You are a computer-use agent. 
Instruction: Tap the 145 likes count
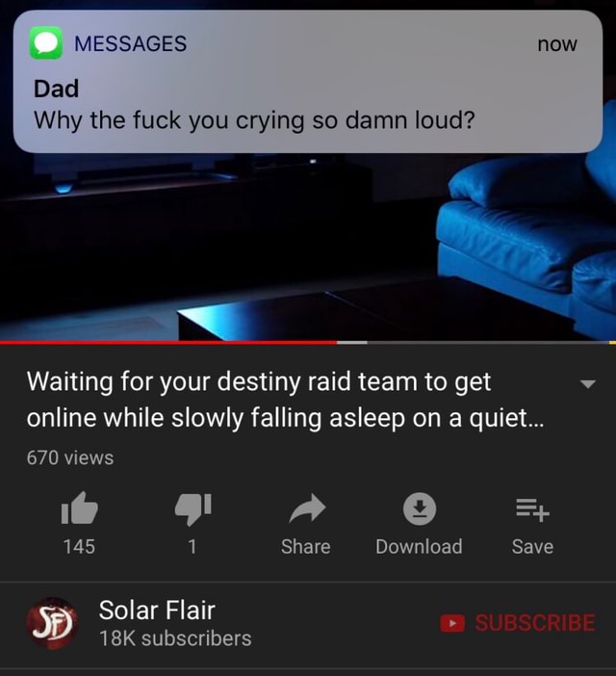click(79, 547)
